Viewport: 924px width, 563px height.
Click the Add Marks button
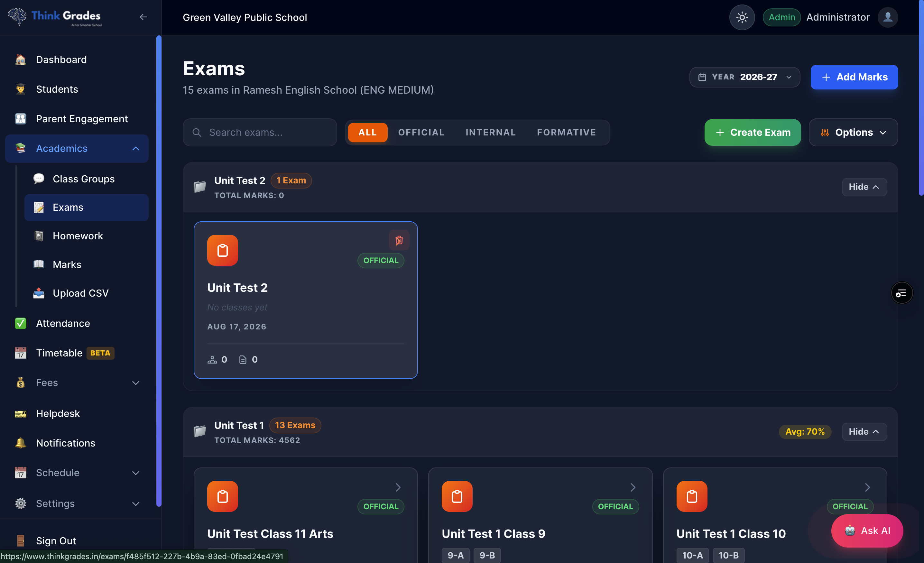tap(854, 77)
